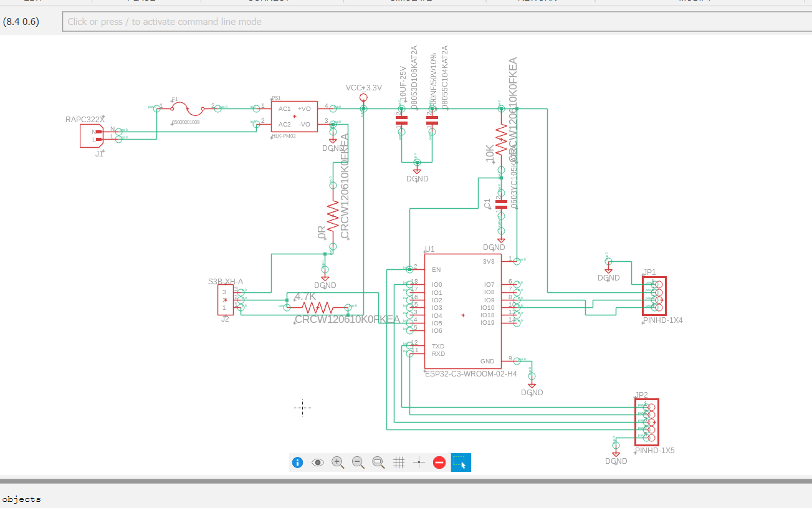Click the red Stop/cancel command icon
The width and height of the screenshot is (812, 508).
click(439, 462)
